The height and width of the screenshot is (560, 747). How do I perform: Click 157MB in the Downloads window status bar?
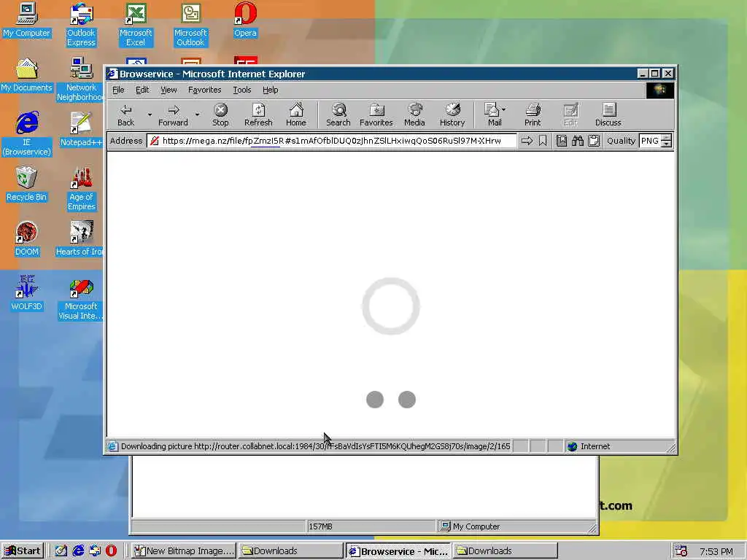(x=320, y=526)
